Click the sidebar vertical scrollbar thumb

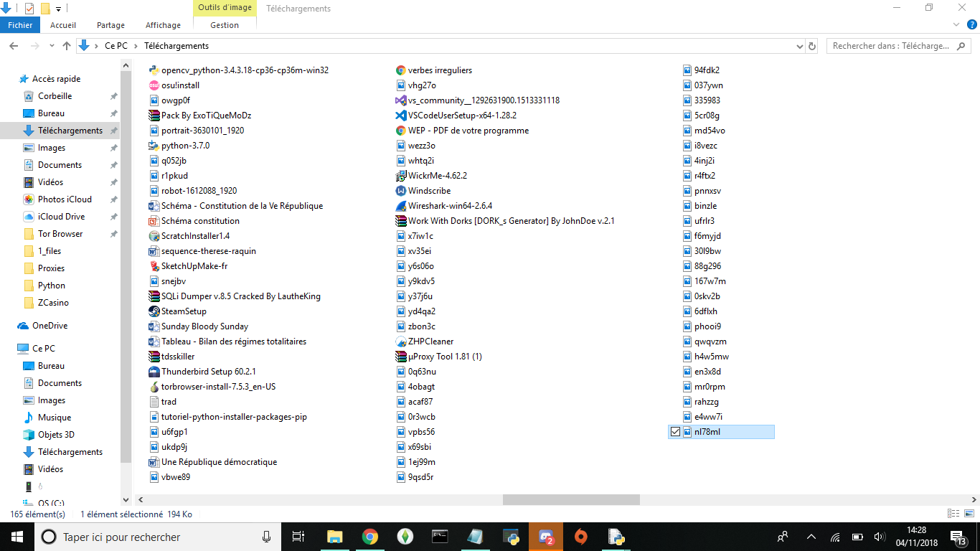point(126,265)
